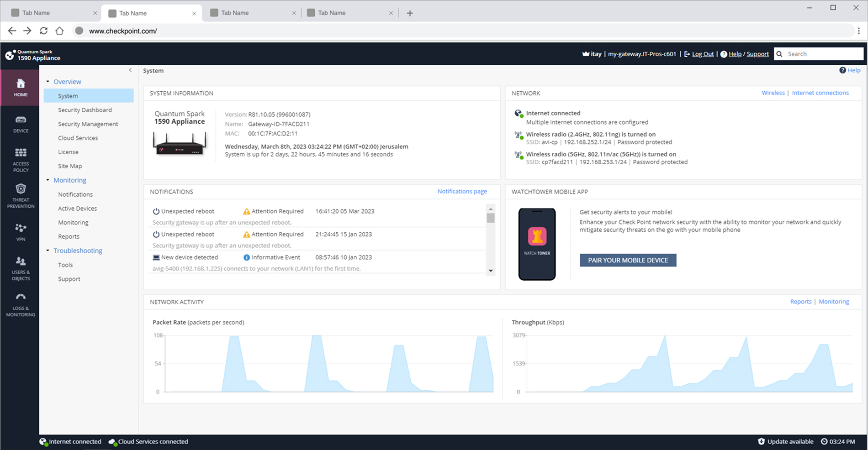
Task: Open the Notifications page link
Action: [462, 191]
